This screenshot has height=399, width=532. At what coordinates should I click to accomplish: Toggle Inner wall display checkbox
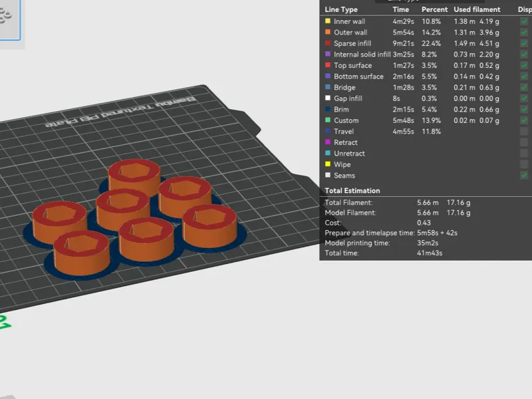pyautogui.click(x=524, y=21)
